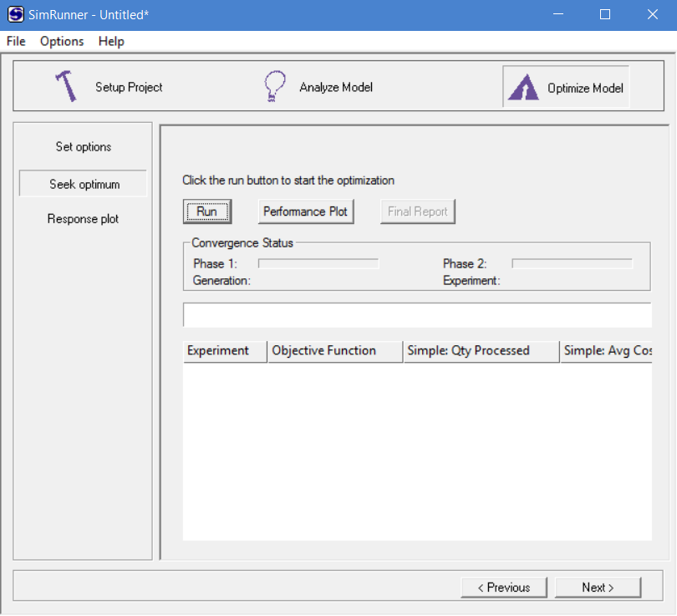This screenshot has width=677, height=616.
Task: Click the Simple: Qty Processed column header
Action: (481, 351)
